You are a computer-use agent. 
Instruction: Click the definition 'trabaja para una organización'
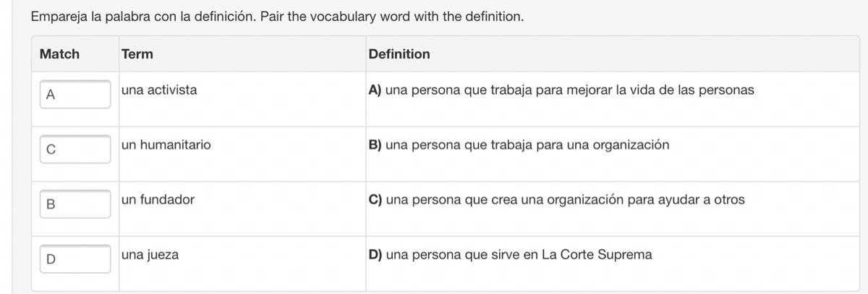527,145
